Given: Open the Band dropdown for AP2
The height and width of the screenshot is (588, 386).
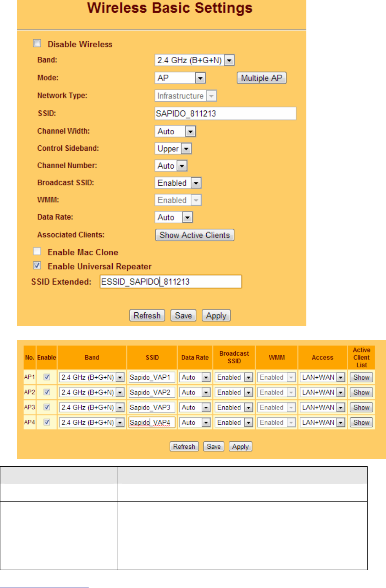Looking at the screenshot, I should pyautogui.click(x=92, y=392).
